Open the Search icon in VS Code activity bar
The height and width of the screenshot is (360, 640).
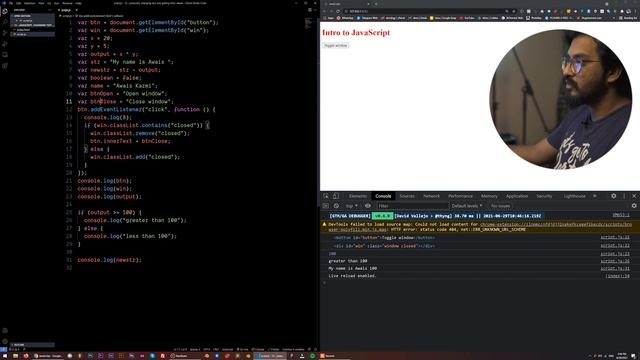(x=5, y=22)
